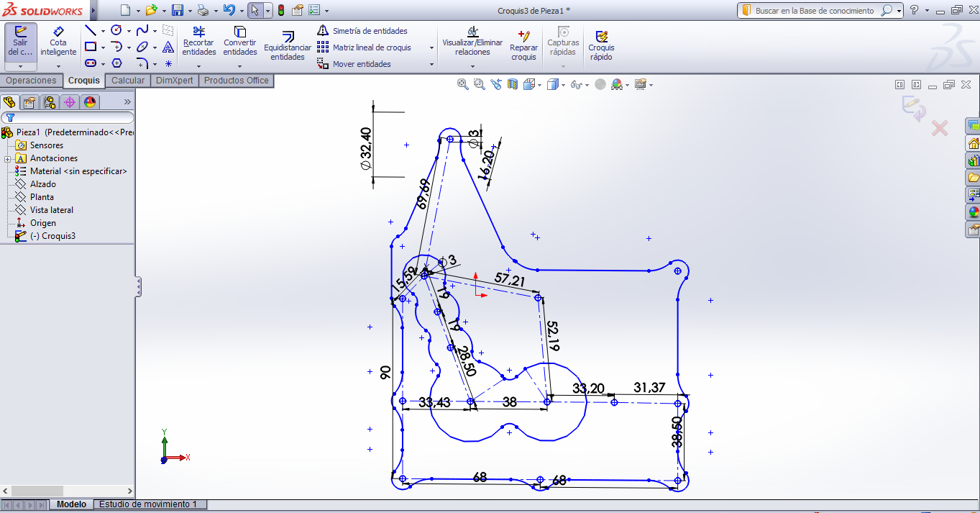Open the Matriz lineal de croquis dropdown

432,47
